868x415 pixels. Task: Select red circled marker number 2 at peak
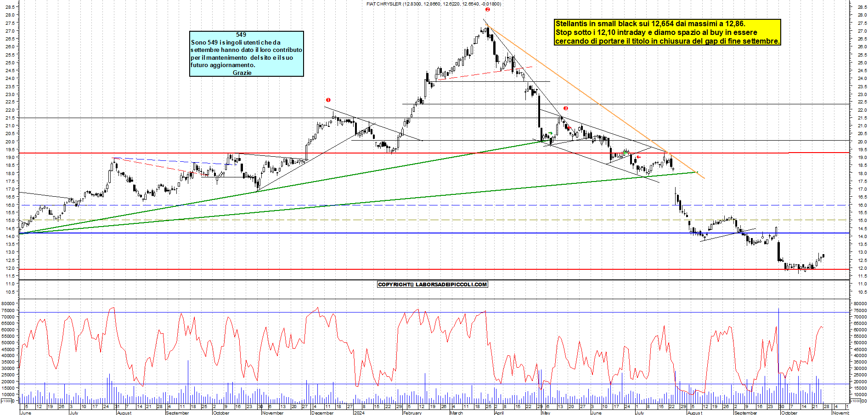487,9
